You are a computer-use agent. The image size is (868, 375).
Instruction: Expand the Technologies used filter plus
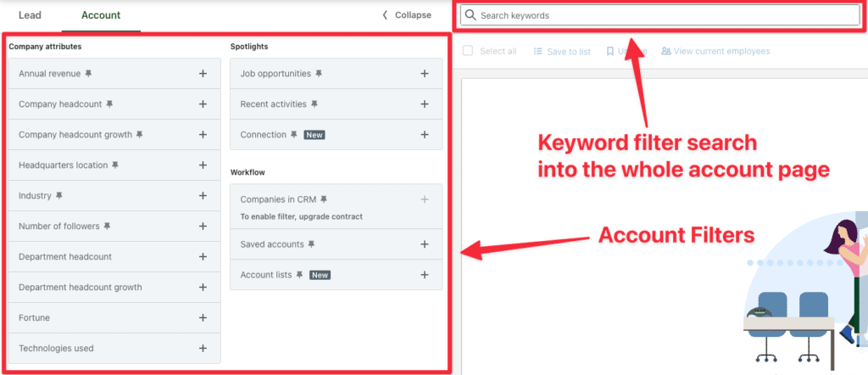[x=203, y=349]
